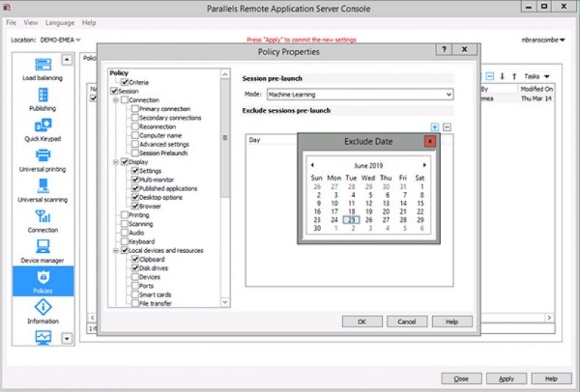Open the Language menu
The image size is (580, 392).
coord(60,23)
